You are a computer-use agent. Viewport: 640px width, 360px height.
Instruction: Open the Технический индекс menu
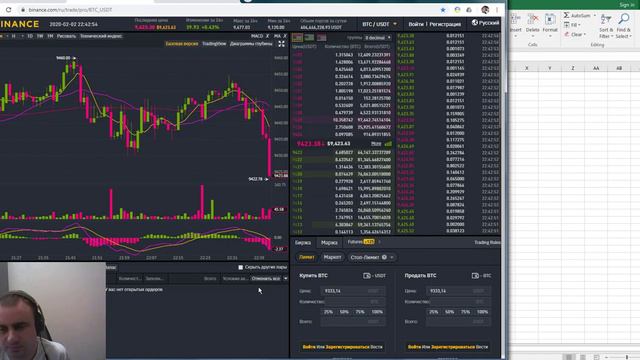coord(101,36)
